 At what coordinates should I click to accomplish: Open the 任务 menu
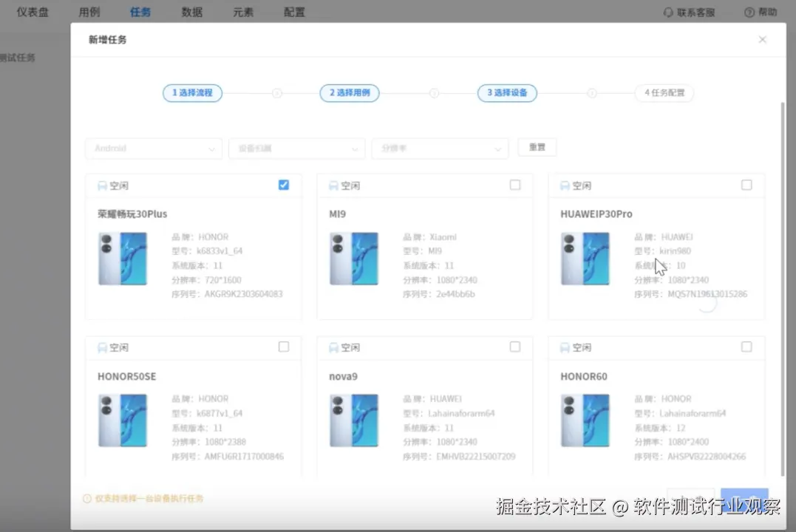pyautogui.click(x=140, y=12)
